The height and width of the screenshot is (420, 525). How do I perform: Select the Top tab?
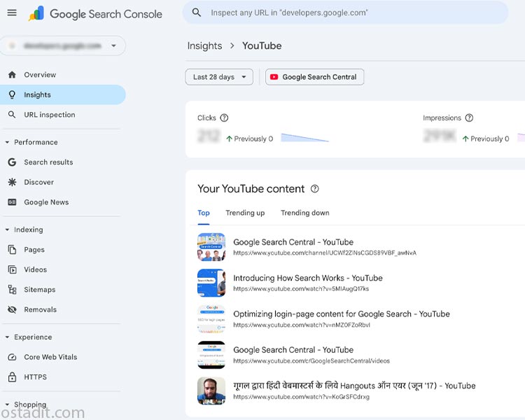[204, 213]
